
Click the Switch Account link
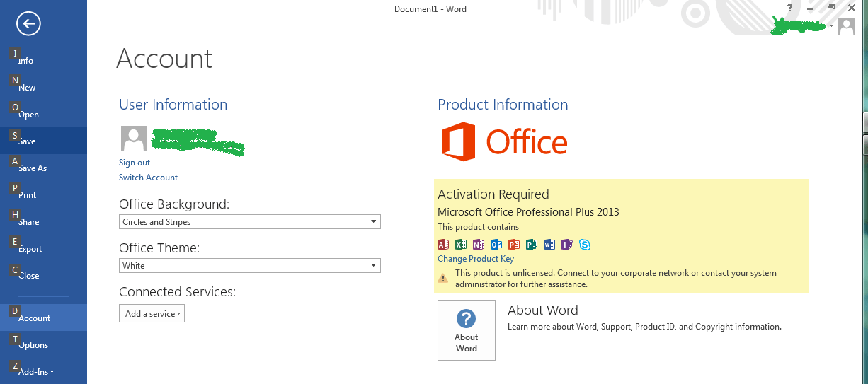click(148, 178)
